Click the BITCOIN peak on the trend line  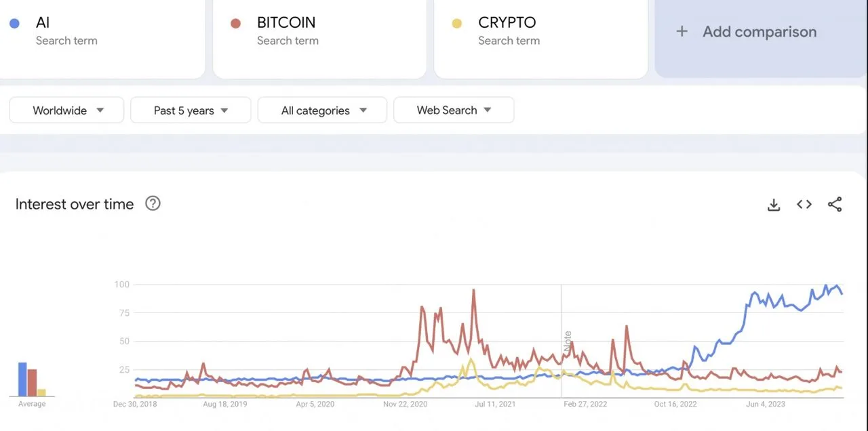pos(473,290)
